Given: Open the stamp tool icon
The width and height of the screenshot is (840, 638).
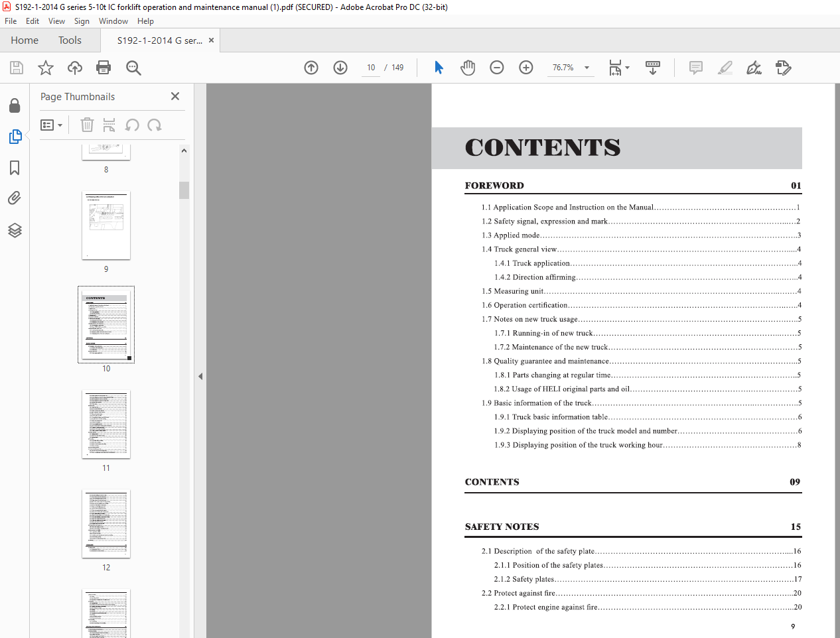Looking at the screenshot, I should coord(784,68).
